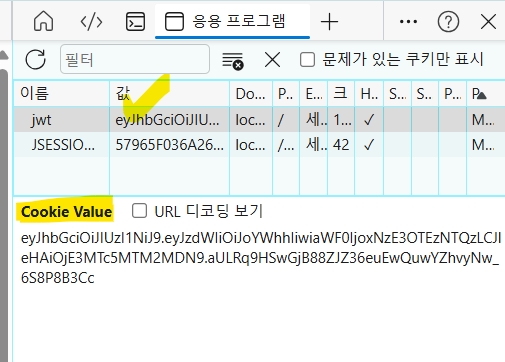This screenshot has width=505, height=362.
Task: Click HttpOnly checkmark in jwt row
Action: click(x=369, y=120)
